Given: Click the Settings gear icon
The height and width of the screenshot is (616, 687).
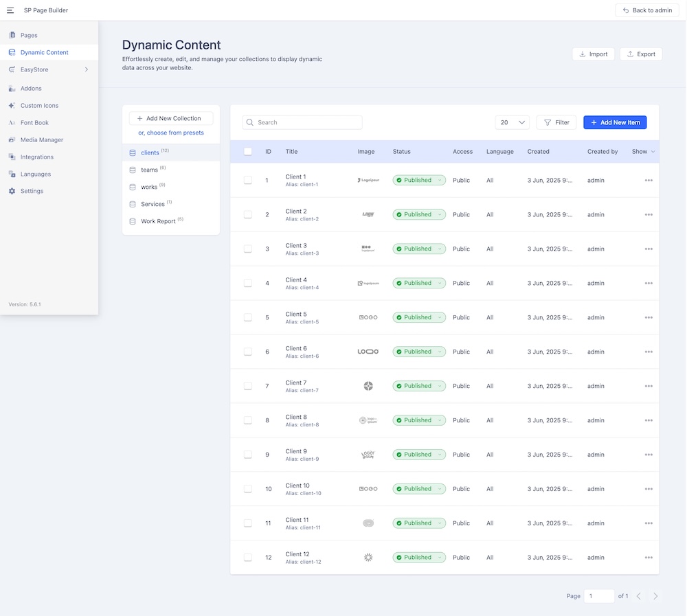Looking at the screenshot, I should click(x=12, y=192).
